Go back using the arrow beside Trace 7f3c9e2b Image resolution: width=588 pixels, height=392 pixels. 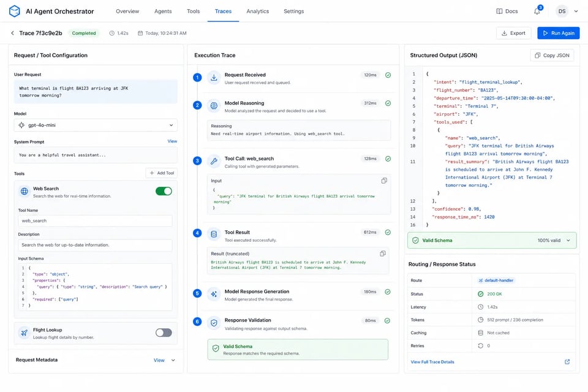12,33
